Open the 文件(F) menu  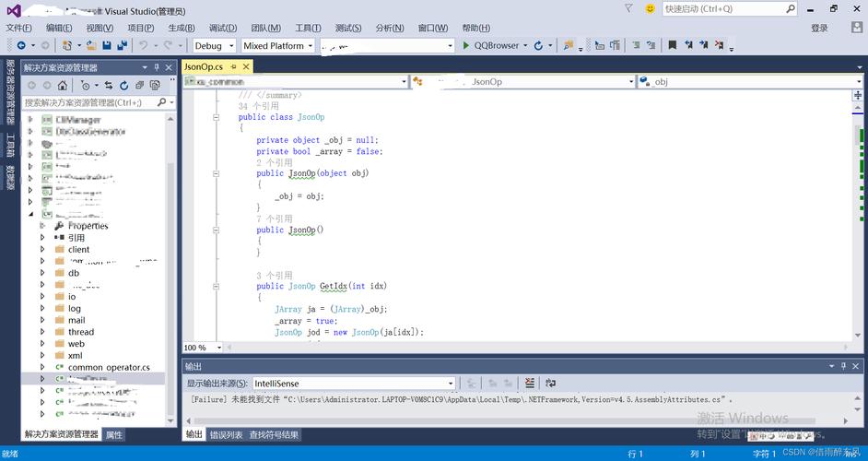[18, 28]
